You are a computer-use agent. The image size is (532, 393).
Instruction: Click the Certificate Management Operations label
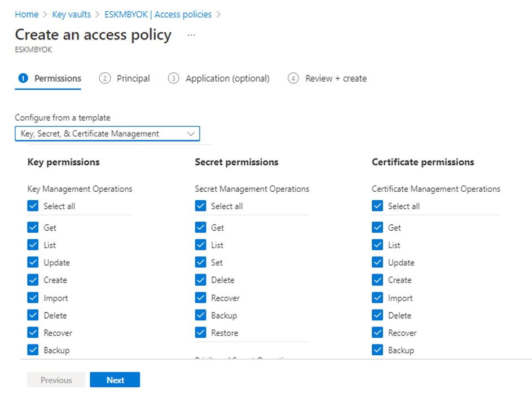point(436,189)
